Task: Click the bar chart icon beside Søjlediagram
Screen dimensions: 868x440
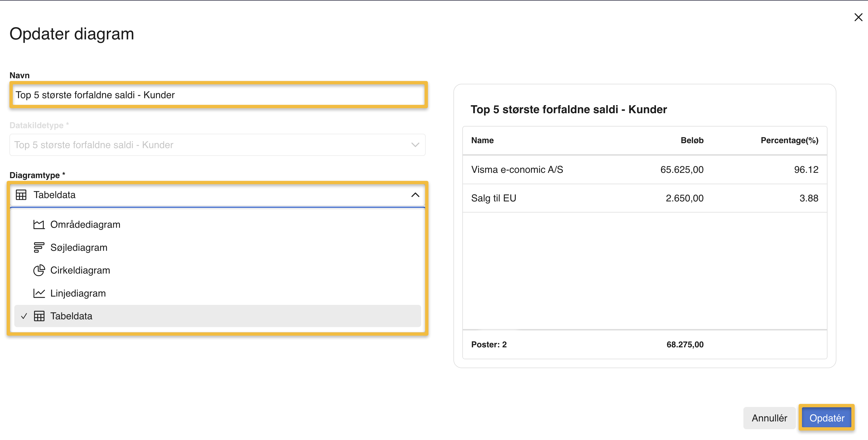Action: [x=39, y=247]
